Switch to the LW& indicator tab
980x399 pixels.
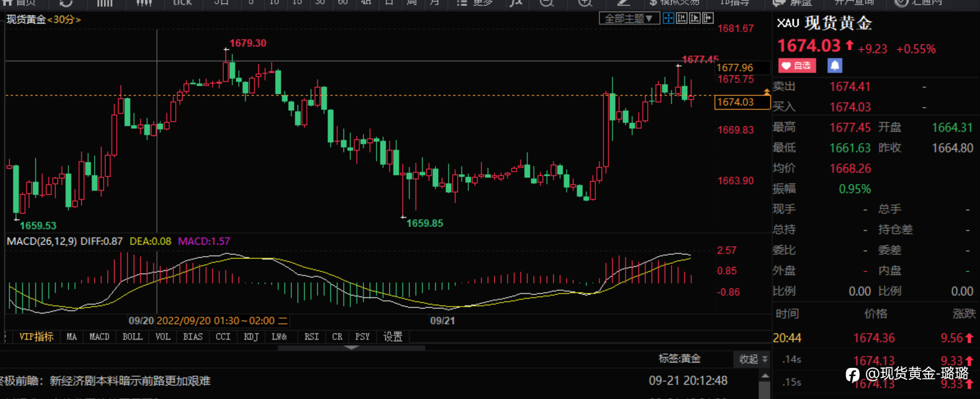pyautogui.click(x=279, y=337)
